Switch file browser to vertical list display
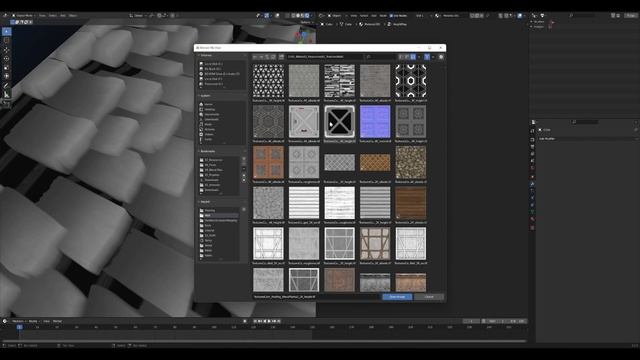This screenshot has width=640, height=360. 401,57
